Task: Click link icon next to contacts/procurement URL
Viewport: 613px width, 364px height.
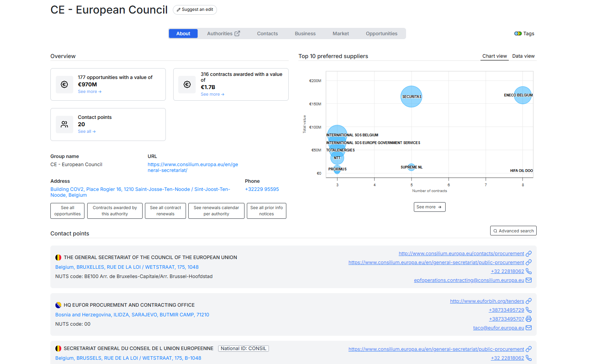Action: coord(529,254)
